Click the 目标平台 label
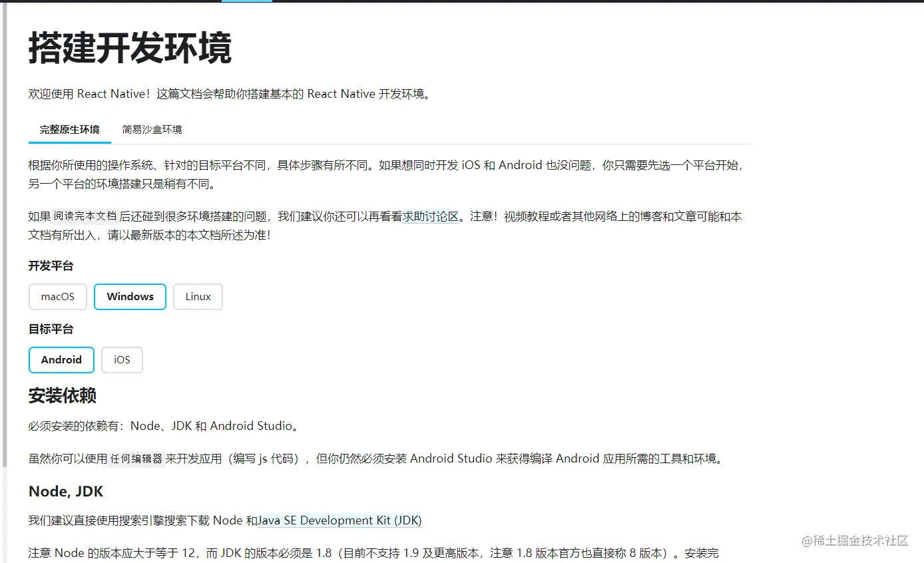The height and width of the screenshot is (563, 924). (x=51, y=329)
